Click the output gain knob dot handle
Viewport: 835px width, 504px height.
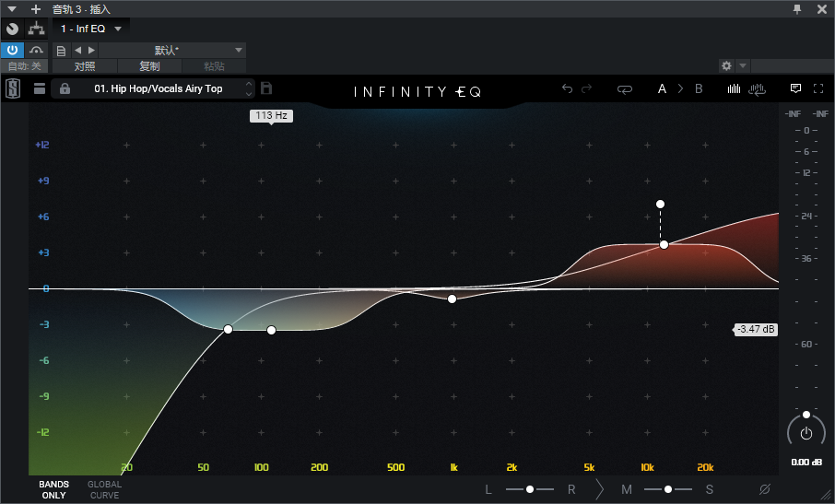coord(806,415)
